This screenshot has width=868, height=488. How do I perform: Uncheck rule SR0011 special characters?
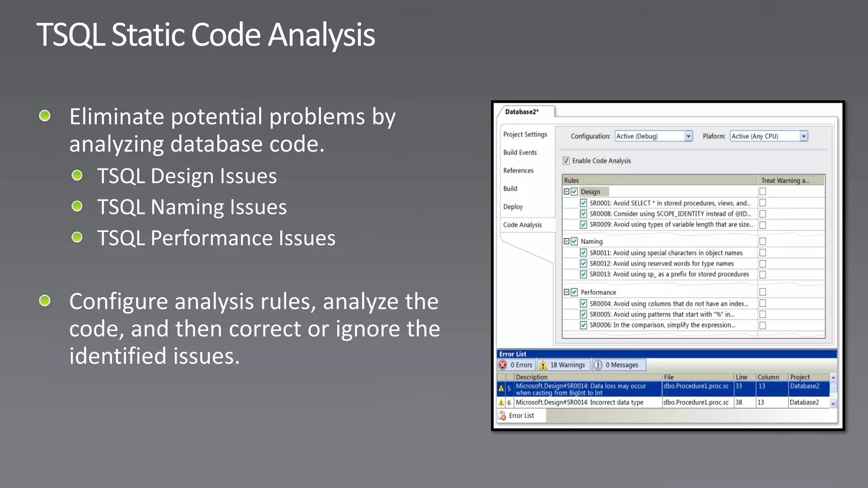(584, 252)
